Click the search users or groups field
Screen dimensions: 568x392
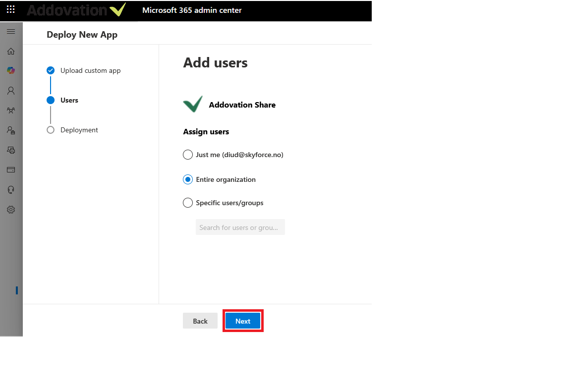240,227
